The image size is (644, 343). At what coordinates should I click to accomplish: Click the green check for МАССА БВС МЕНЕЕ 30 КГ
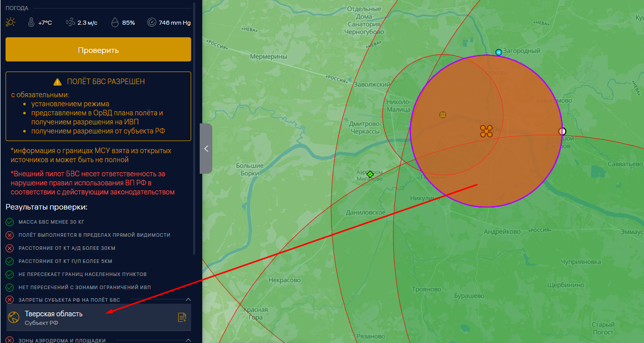[10, 222]
